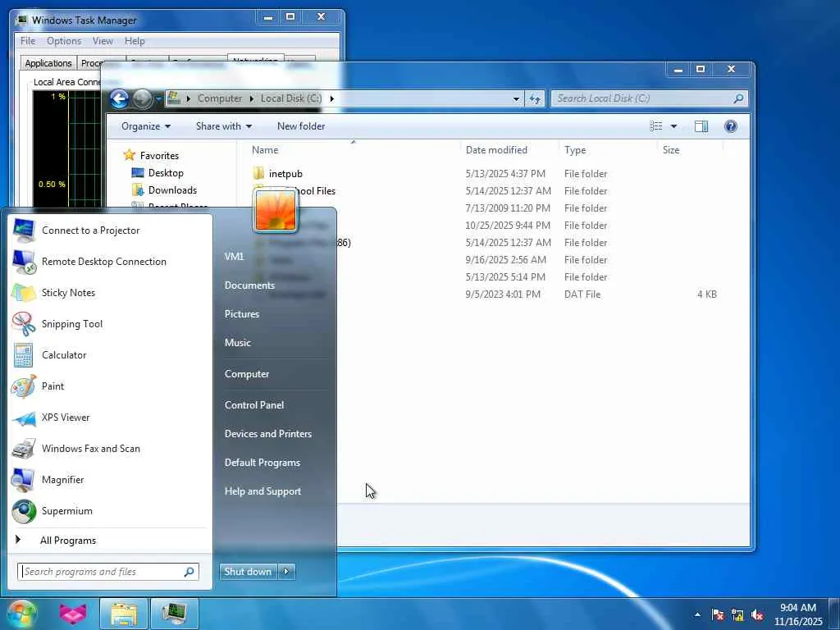The height and width of the screenshot is (630, 840).
Task: Refresh the Local Disk (C:) view
Action: (535, 98)
